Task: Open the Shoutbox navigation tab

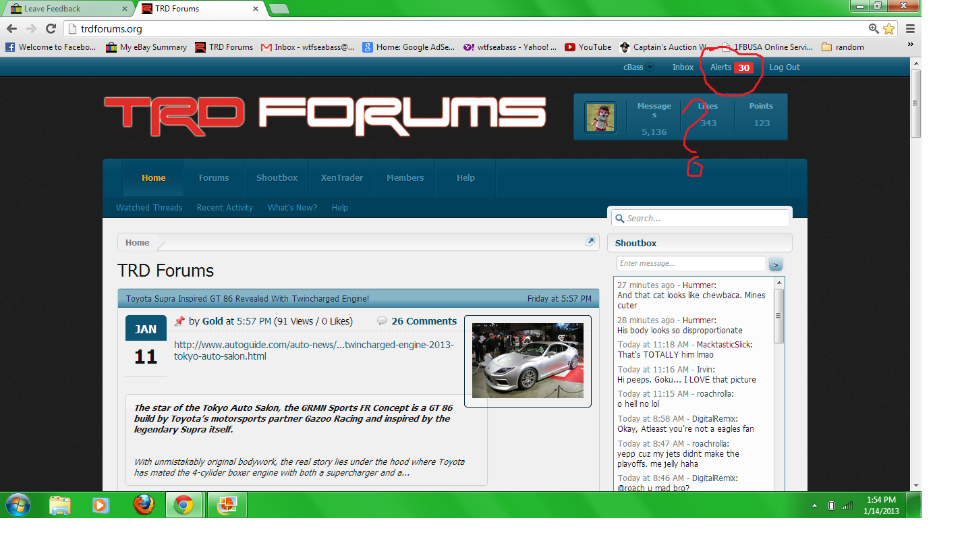Action: (x=277, y=178)
